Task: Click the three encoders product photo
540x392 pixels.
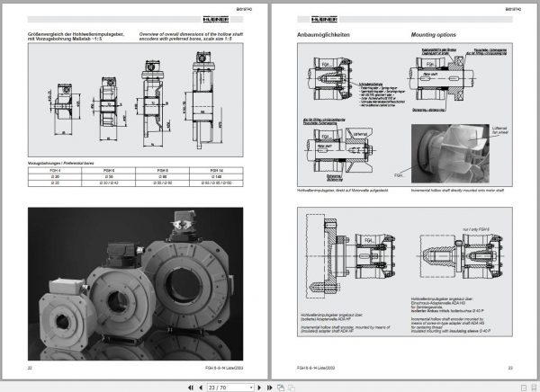Action: [x=135, y=283]
